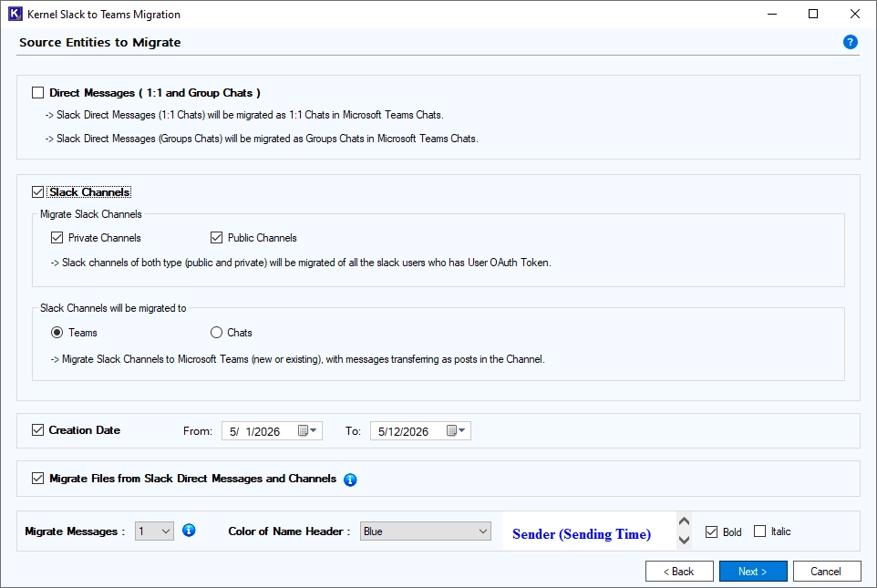Open the blue help question-mark icon

click(x=851, y=42)
